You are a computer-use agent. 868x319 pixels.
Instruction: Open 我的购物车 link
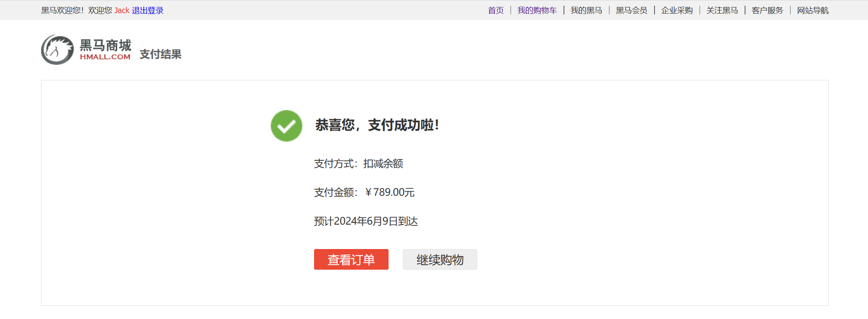tap(537, 10)
